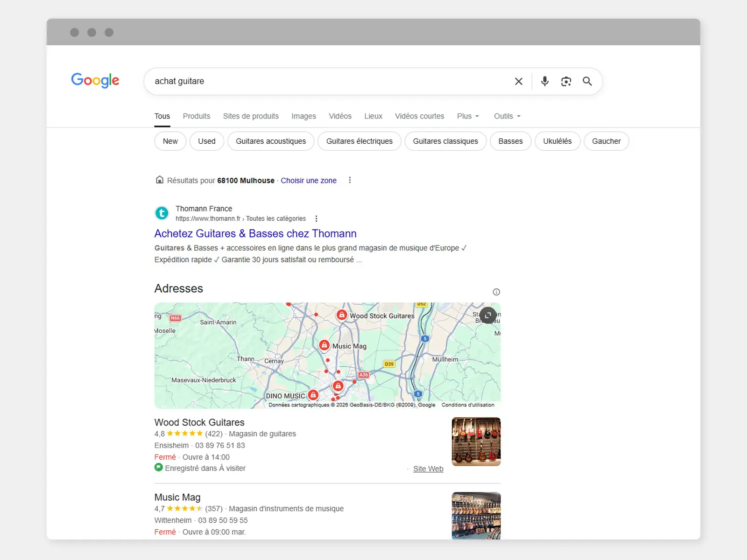Expand the Plus dropdown menu

coord(468,116)
